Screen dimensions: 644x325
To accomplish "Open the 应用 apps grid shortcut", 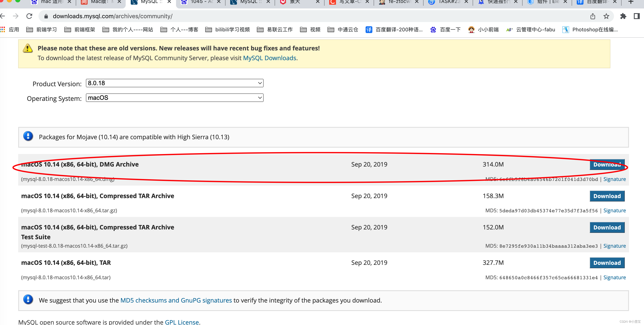I will (10, 29).
